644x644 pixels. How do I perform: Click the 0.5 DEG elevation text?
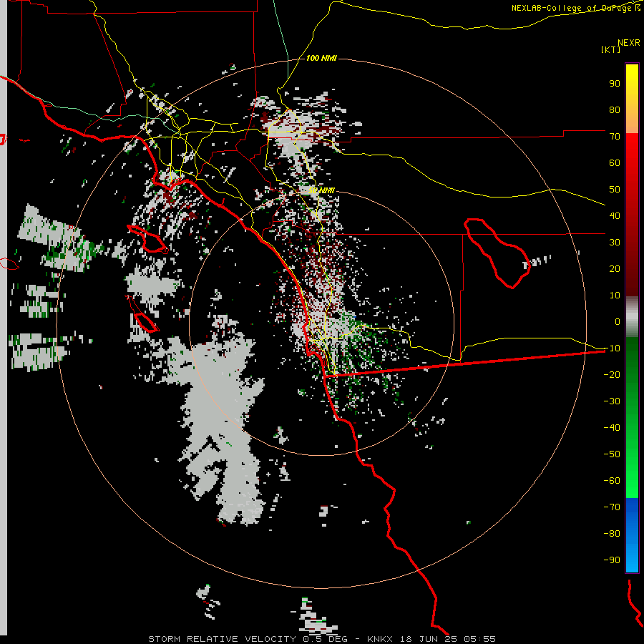click(325, 639)
